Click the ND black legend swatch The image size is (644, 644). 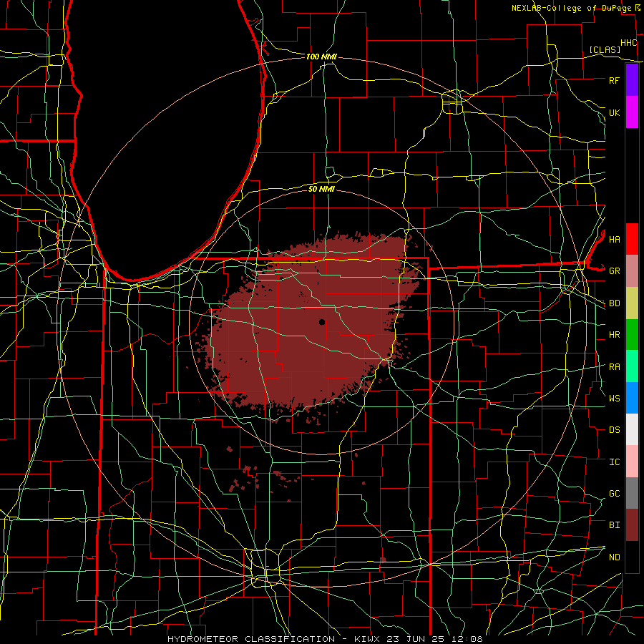pyautogui.click(x=632, y=557)
